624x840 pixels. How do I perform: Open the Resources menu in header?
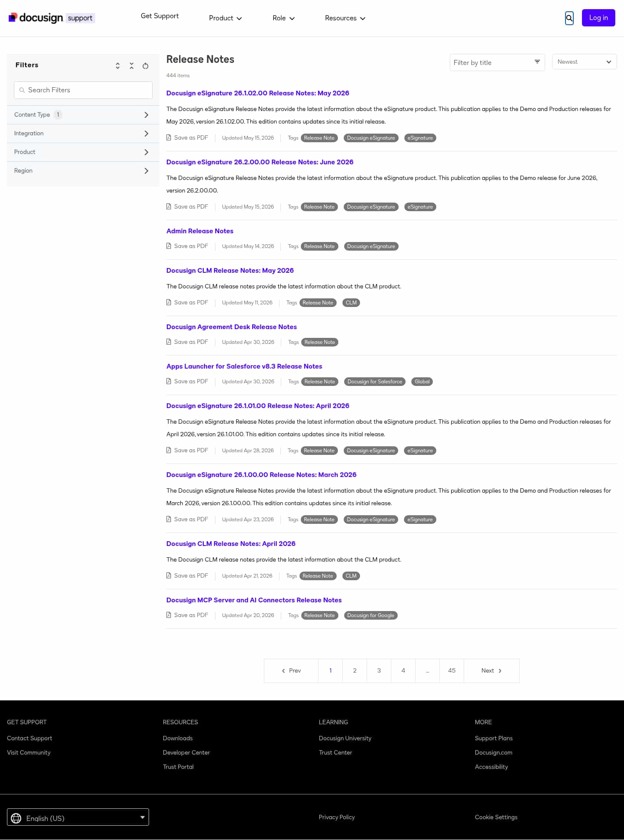click(345, 18)
